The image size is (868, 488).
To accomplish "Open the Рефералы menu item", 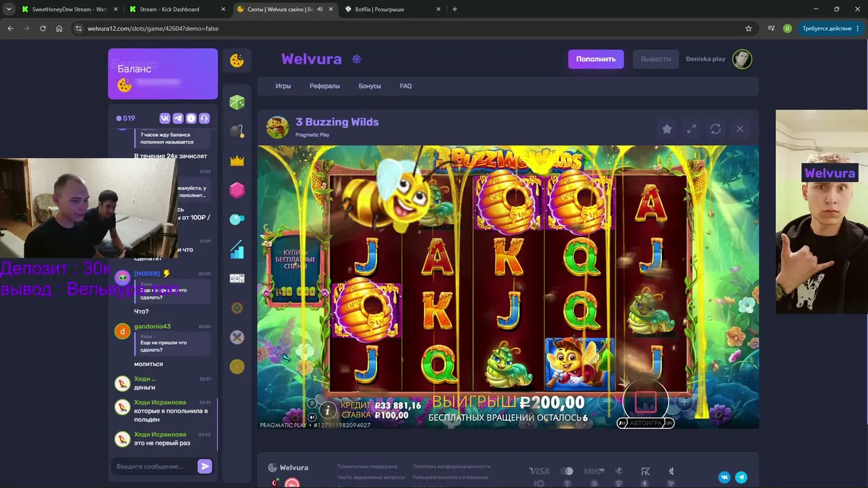I will [325, 86].
